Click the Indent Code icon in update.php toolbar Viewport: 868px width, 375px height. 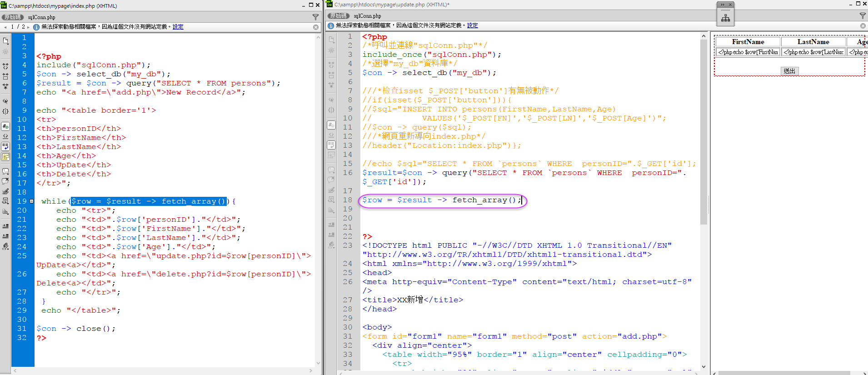click(x=331, y=225)
